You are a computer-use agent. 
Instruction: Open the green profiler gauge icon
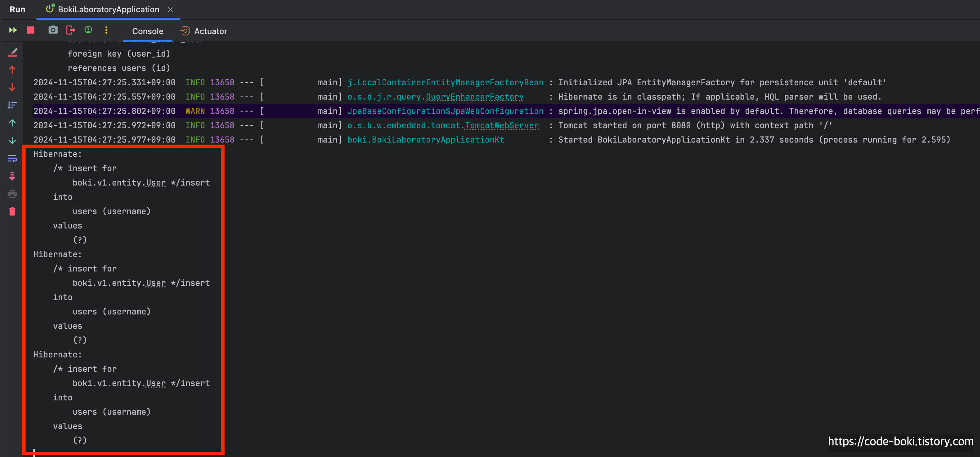(x=88, y=30)
